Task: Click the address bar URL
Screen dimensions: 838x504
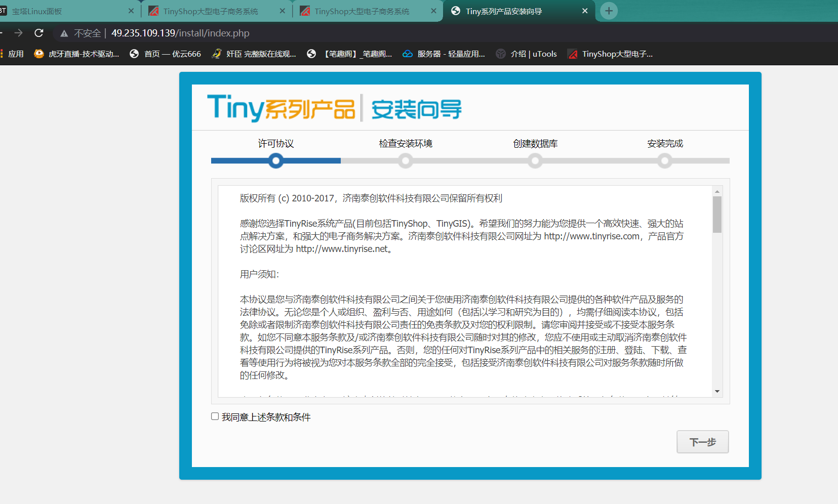Action: coord(180,33)
